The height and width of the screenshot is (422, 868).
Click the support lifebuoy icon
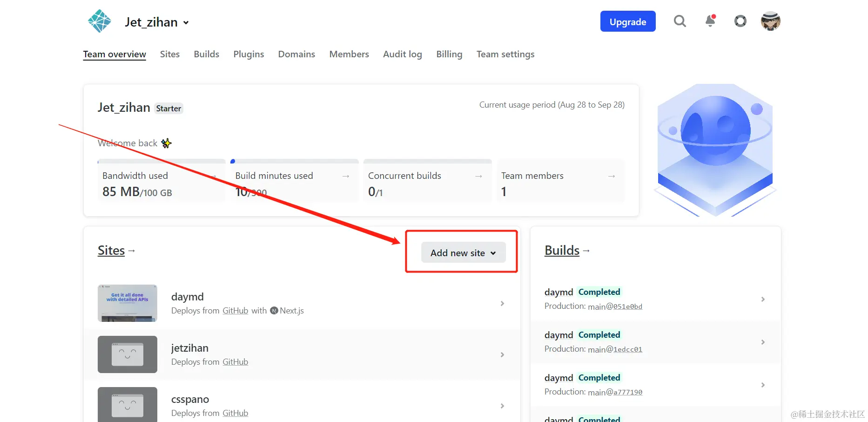click(740, 21)
